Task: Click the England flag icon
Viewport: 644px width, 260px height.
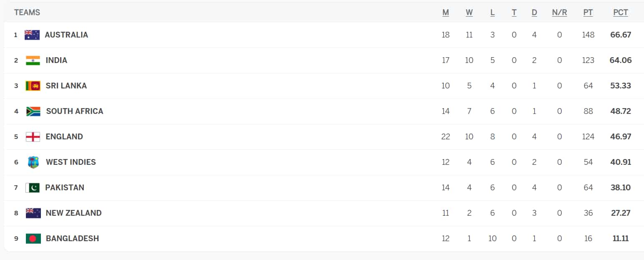Action: [33, 136]
